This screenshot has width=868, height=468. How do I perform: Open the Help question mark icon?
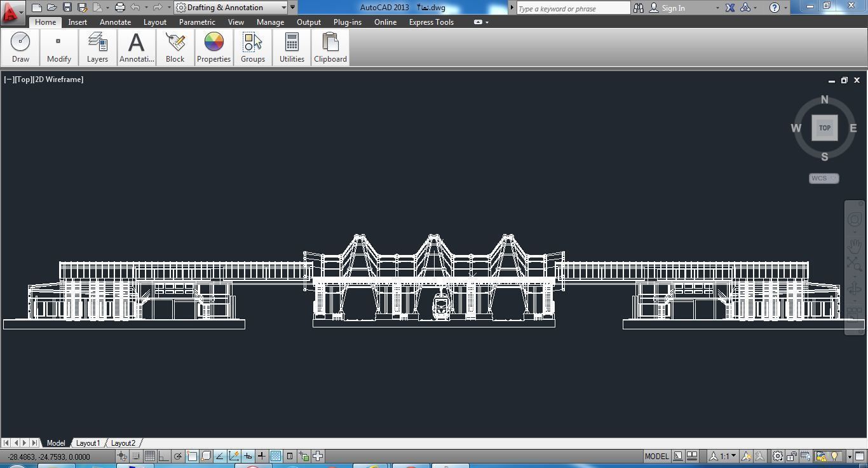pos(774,8)
